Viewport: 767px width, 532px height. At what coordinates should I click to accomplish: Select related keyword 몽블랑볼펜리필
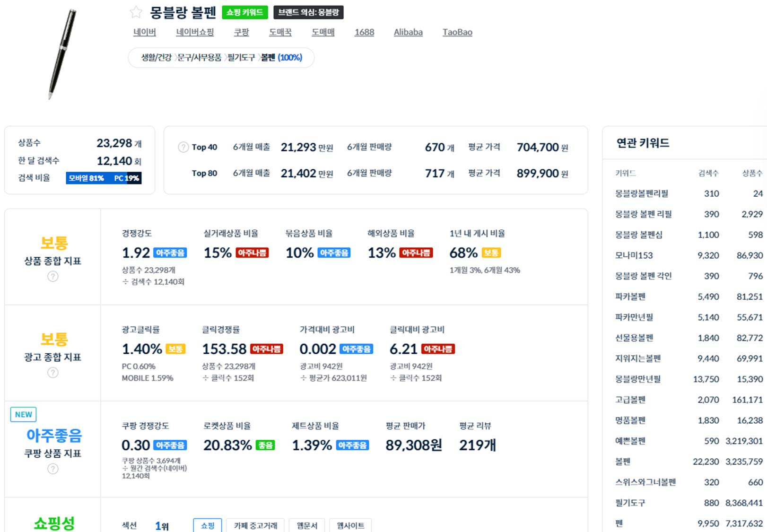point(642,193)
